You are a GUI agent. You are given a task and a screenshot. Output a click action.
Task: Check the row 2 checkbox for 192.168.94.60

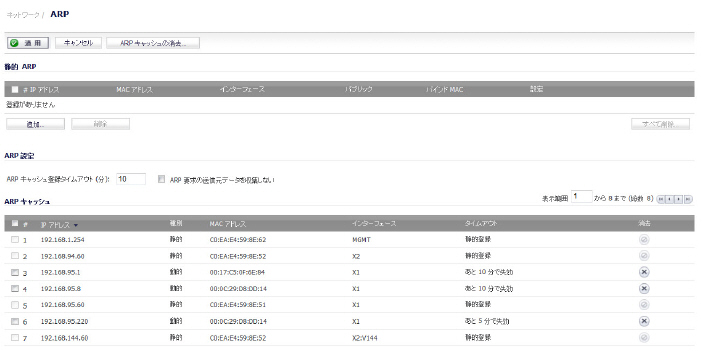pyautogui.click(x=15, y=256)
